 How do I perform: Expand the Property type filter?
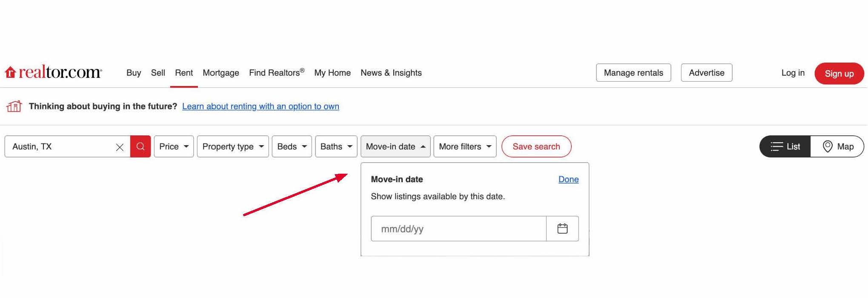coord(233,146)
